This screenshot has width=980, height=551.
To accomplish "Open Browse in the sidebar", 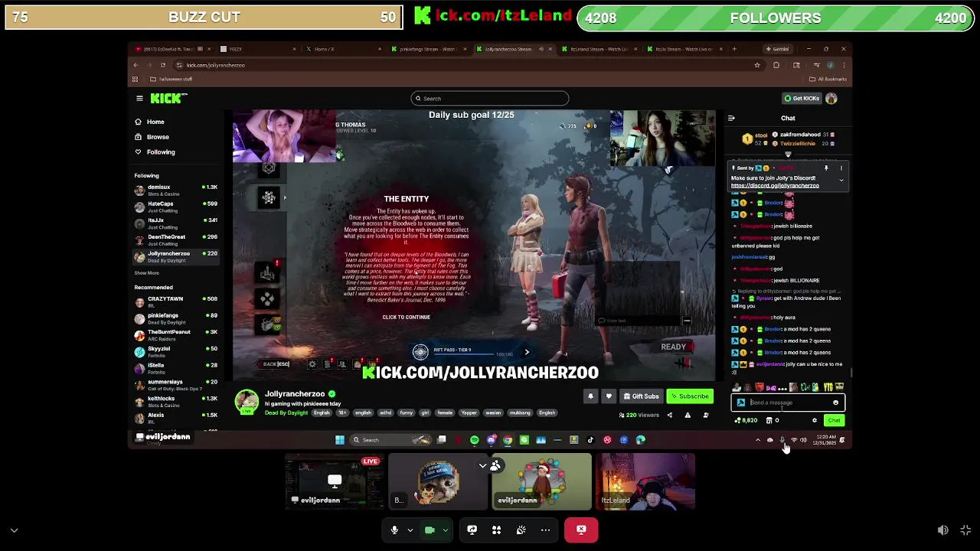I will click(x=151, y=137).
